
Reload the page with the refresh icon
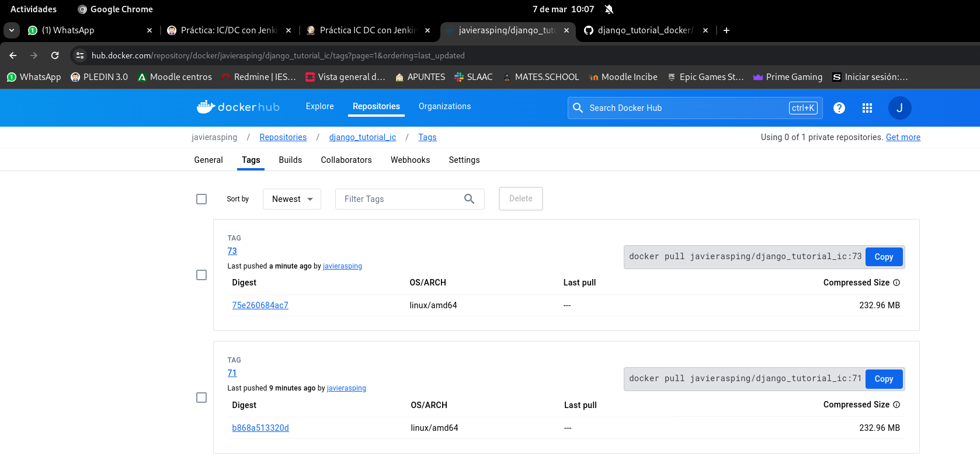[55, 55]
